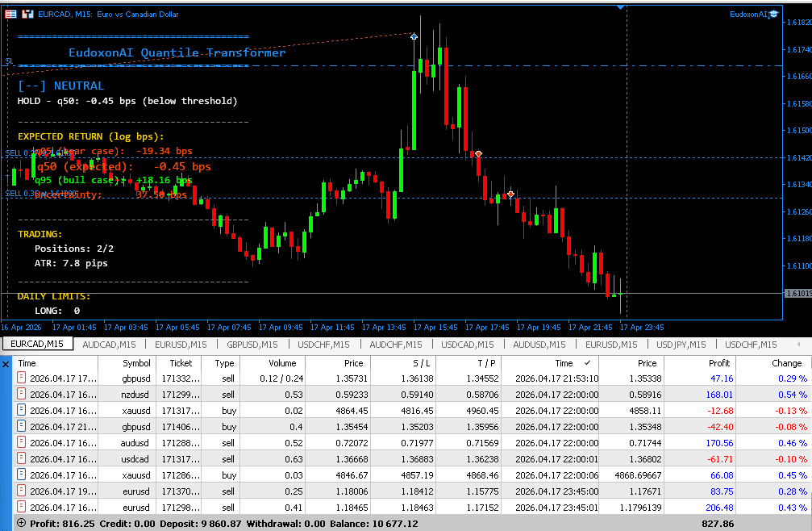Screen dimensions: 812x531
Task: Click the loss value -12.68
Action: click(x=720, y=410)
